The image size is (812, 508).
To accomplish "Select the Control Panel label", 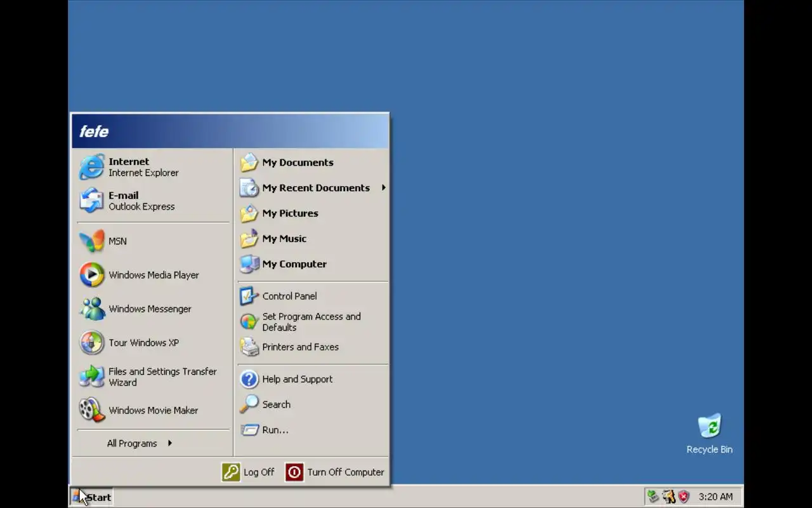I will (289, 296).
